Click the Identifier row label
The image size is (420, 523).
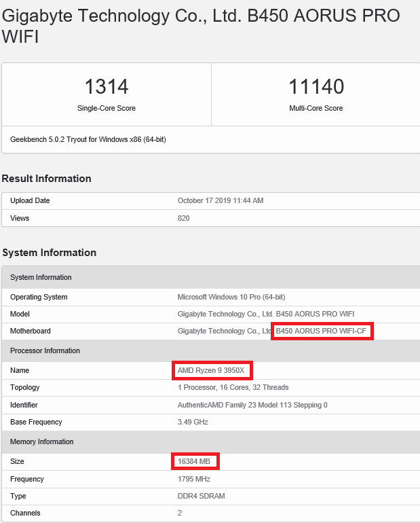coord(24,405)
